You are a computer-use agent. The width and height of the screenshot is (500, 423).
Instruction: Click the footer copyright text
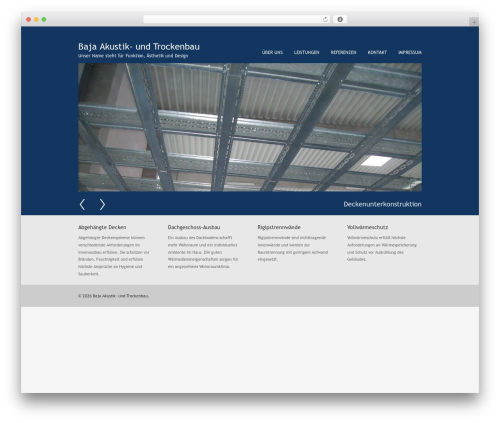pos(113,296)
